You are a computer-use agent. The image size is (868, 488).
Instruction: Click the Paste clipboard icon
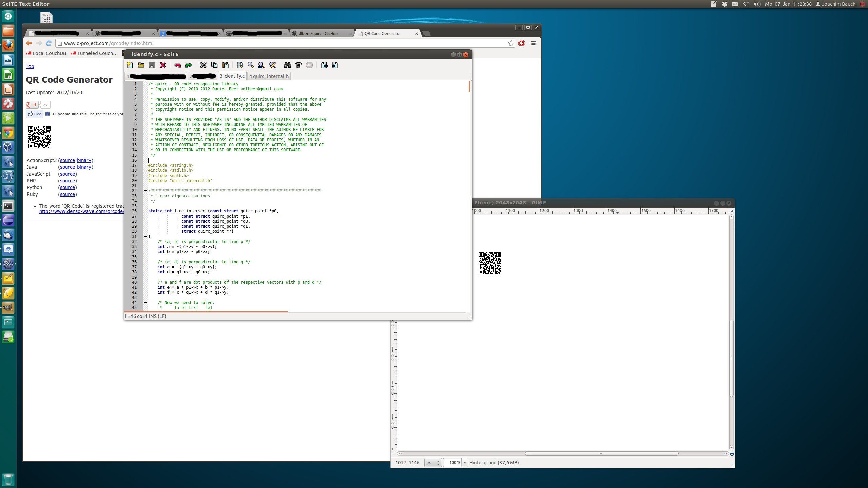(225, 65)
